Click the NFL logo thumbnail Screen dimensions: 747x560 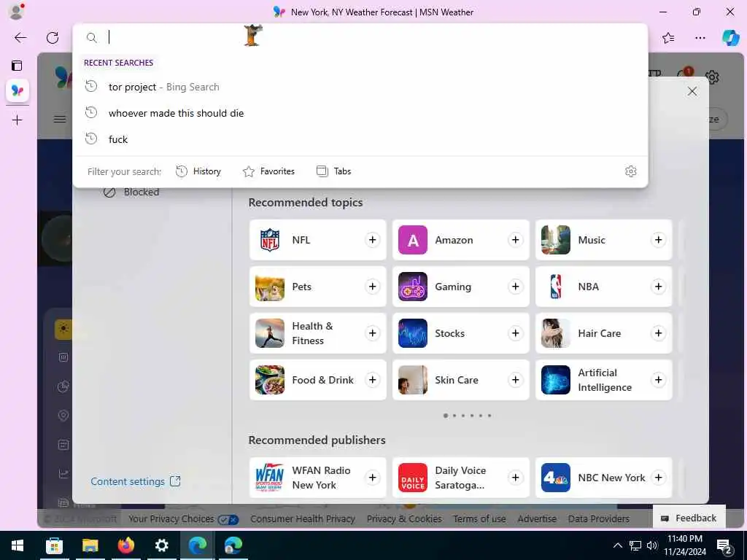270,240
